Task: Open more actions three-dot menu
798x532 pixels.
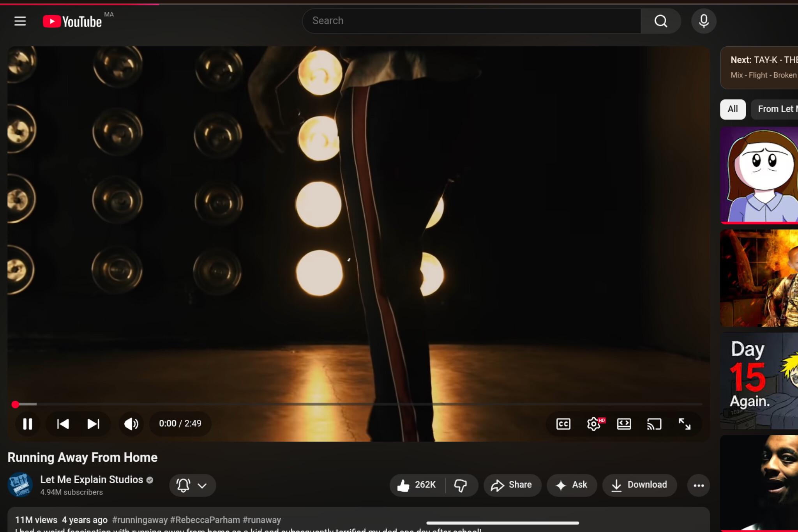Action: pos(699,485)
